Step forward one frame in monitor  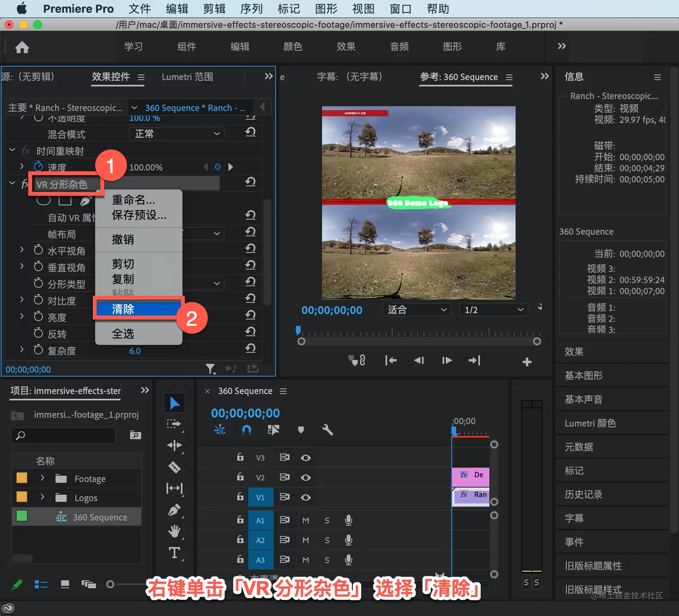pos(447,361)
